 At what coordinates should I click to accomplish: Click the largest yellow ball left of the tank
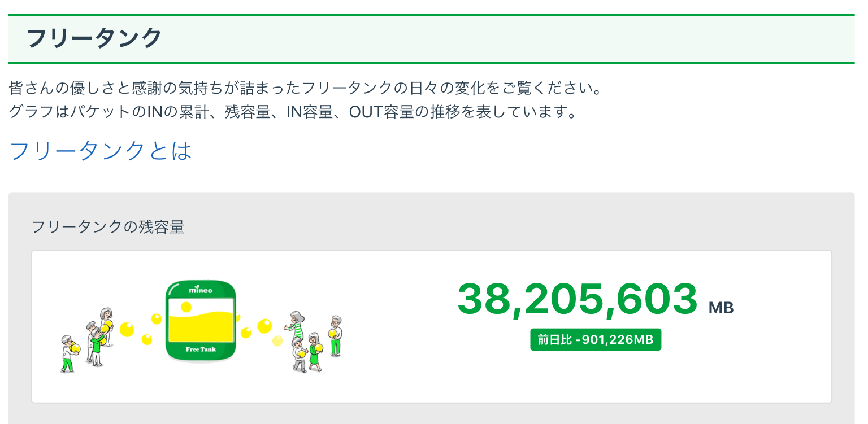(127, 329)
